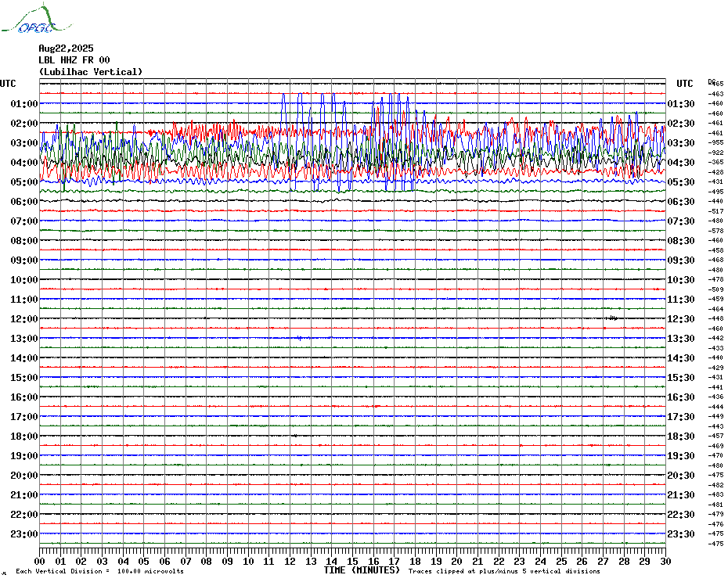Select the 11:30 half-hour label
The width and height of the screenshot is (728, 582).
681,300
